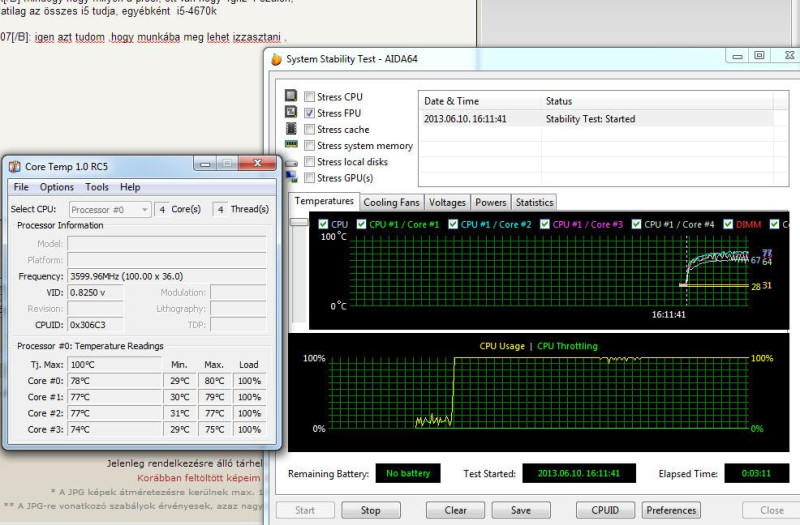Click 'Korábban feltöltött képeim' red link
Image resolution: width=800 pixels, height=525 pixels.
click(x=199, y=478)
